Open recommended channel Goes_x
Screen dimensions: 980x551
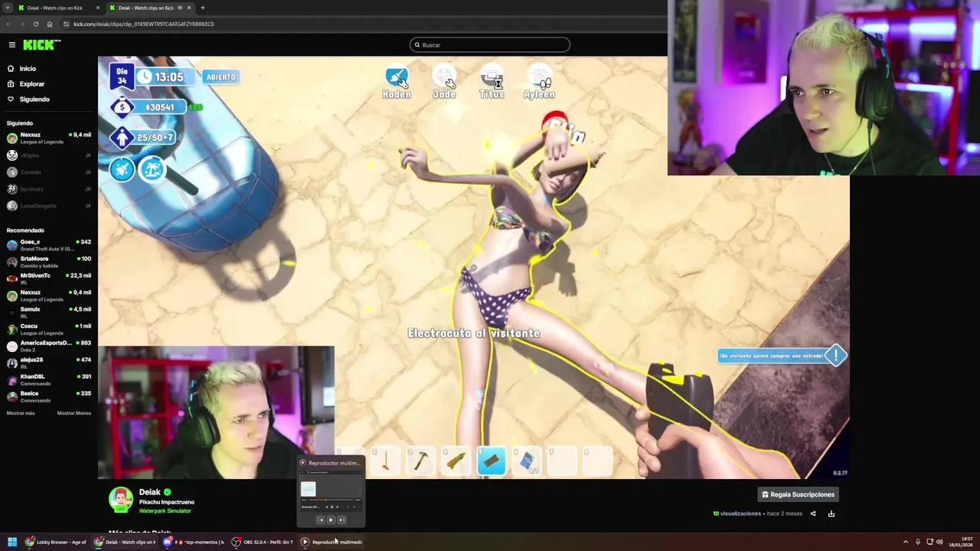47,245
